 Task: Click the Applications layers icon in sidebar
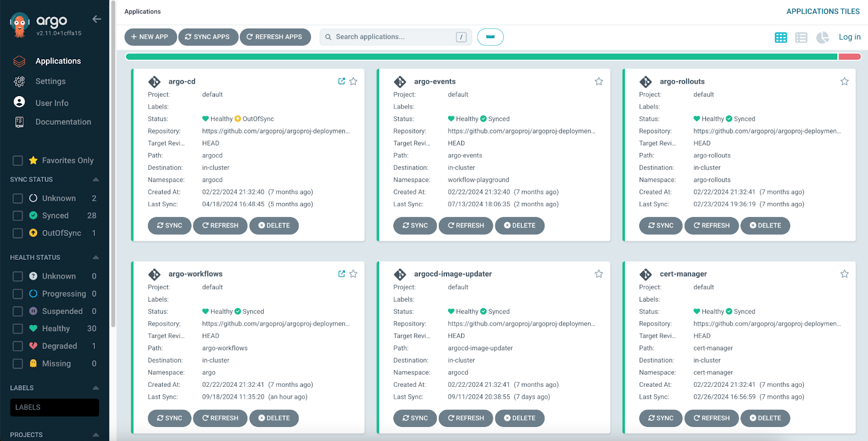click(20, 61)
